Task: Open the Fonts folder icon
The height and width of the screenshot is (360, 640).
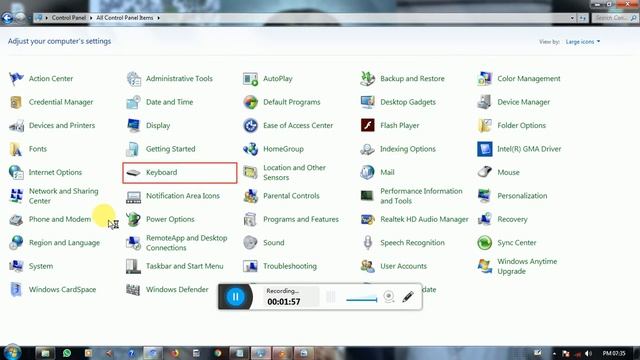Action: point(16,149)
